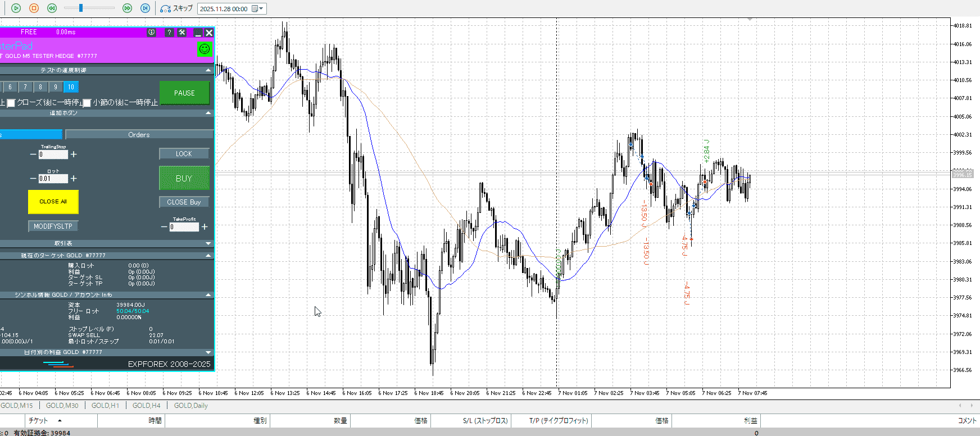Click the tester speed slider handle
Image resolution: width=980 pixels, height=436 pixels.
(x=81, y=8)
